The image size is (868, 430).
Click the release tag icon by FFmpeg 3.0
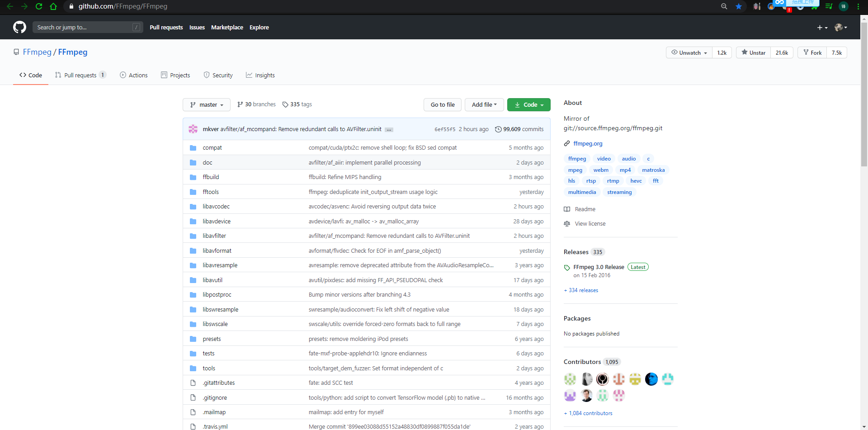coord(567,268)
